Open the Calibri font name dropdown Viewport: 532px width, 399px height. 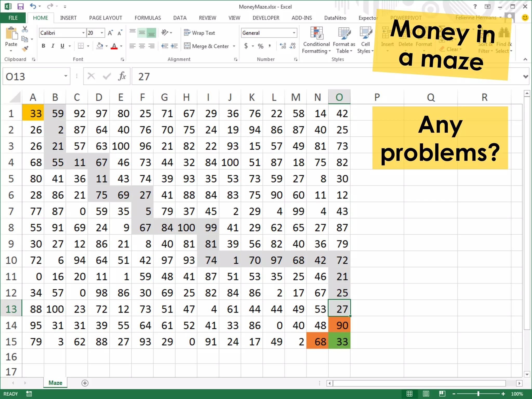click(83, 33)
